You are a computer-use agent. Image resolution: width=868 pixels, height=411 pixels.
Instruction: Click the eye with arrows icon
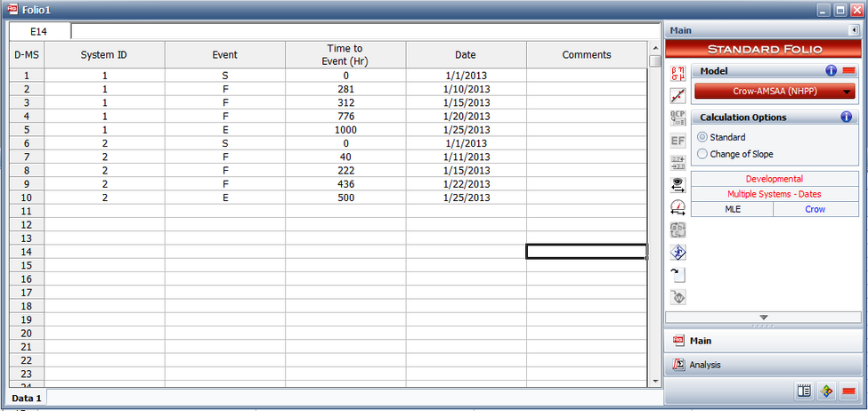tap(677, 185)
